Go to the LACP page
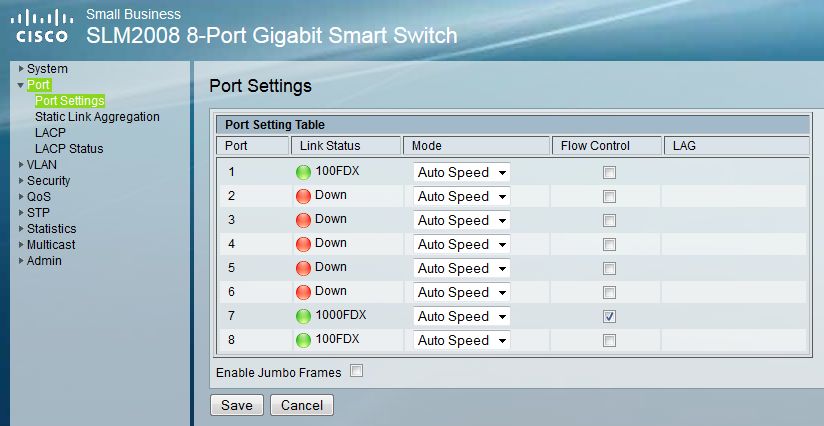The image size is (824, 426). tap(50, 132)
